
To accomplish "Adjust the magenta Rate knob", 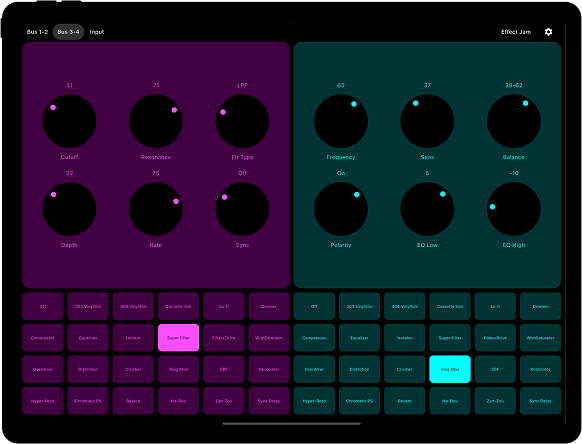I will (x=156, y=209).
